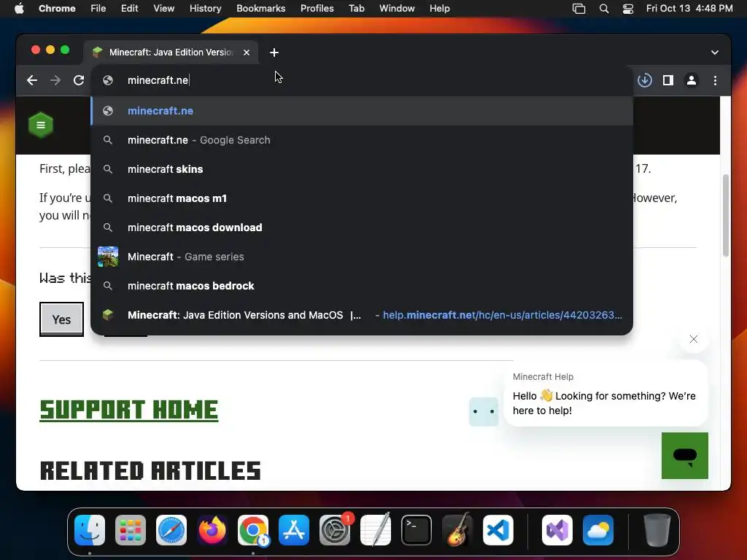Viewport: 747px width, 560px height.
Task: Click the Stage Manager menu bar icon
Action: pos(578,9)
